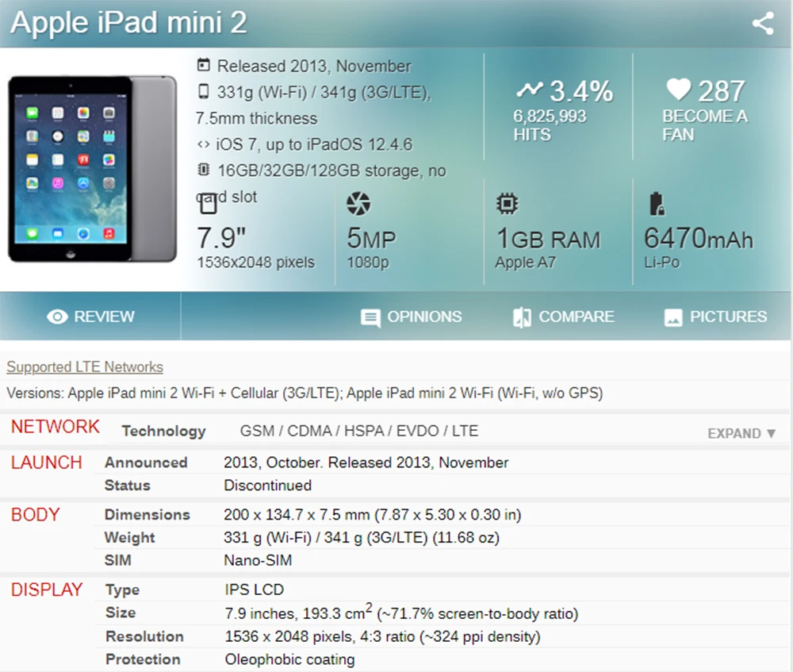Open the REVIEW tab
The height and width of the screenshot is (672, 793).
pyautogui.click(x=90, y=317)
